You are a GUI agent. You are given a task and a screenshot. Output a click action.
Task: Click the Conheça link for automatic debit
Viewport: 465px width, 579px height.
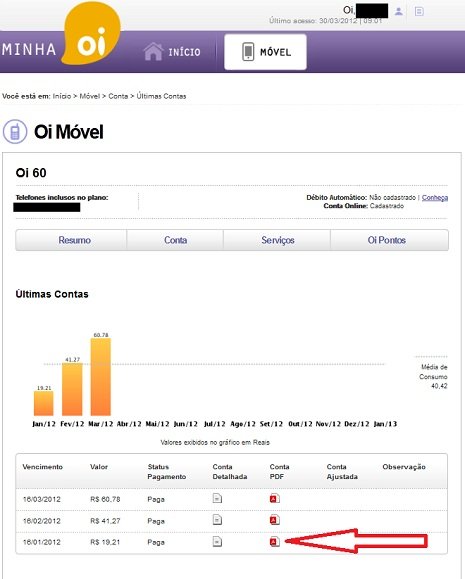pos(435,198)
